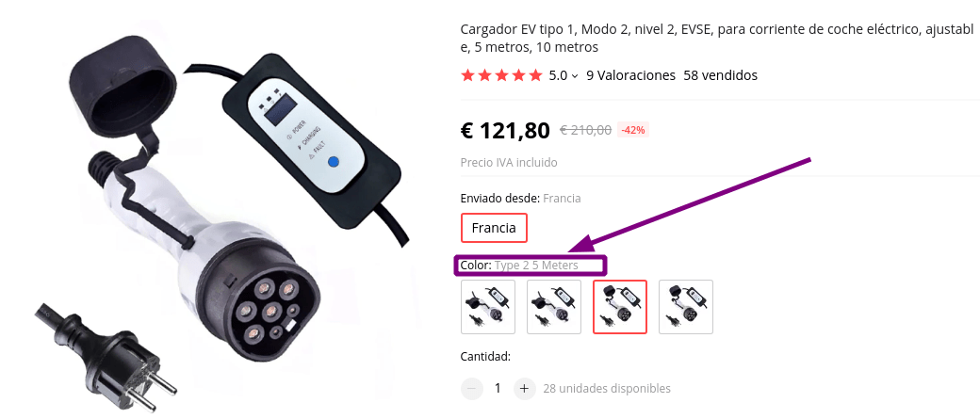
Task: Click the highlighted third charger variant thumbnail
Action: (x=620, y=307)
